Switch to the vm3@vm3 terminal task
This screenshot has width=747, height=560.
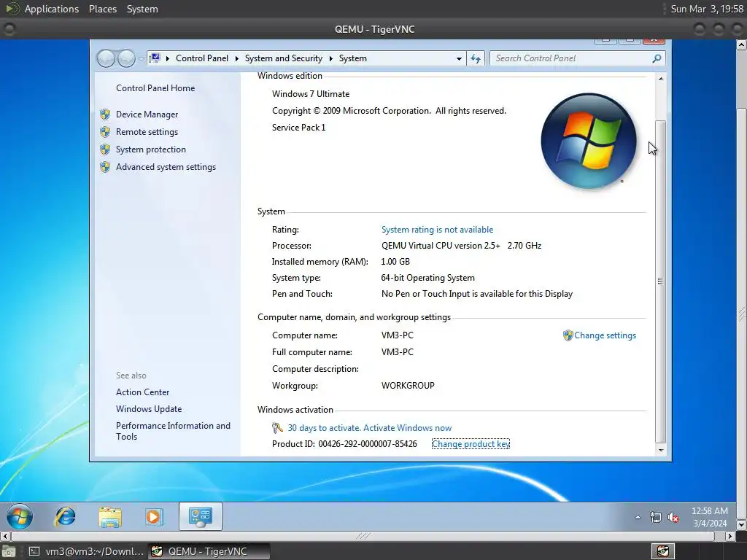click(85, 551)
